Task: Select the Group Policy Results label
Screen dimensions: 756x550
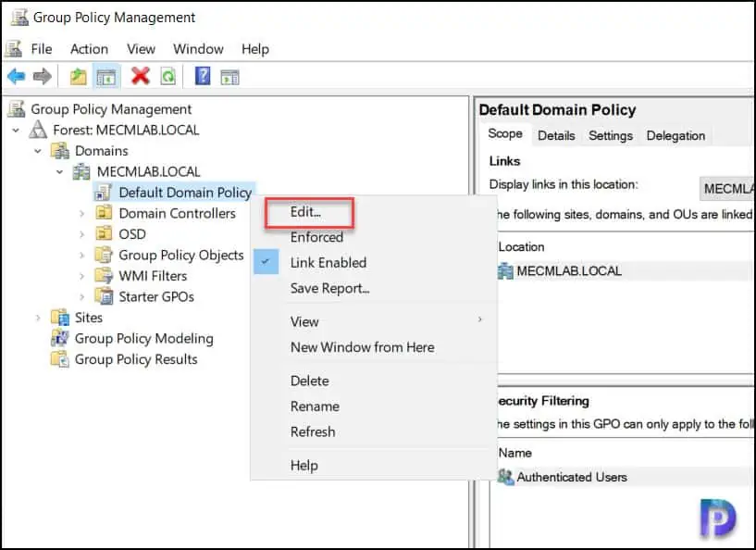Action: click(x=136, y=359)
